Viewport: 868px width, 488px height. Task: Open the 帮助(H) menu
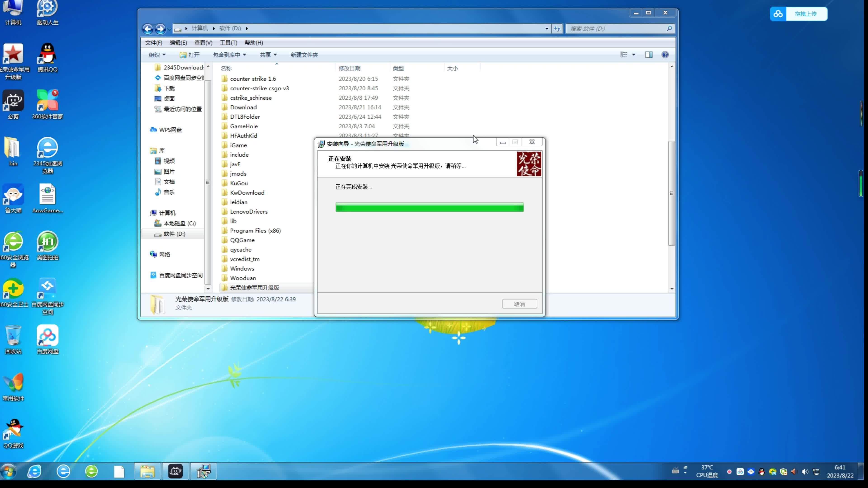coord(254,43)
